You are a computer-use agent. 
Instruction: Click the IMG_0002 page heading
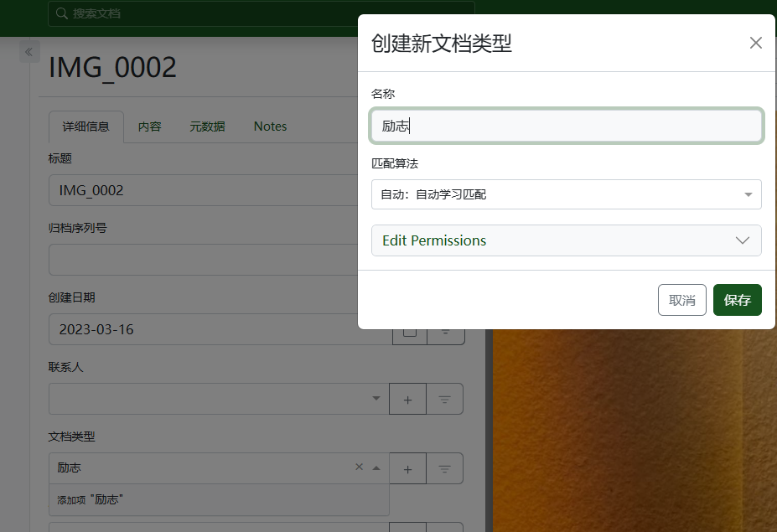(x=112, y=67)
